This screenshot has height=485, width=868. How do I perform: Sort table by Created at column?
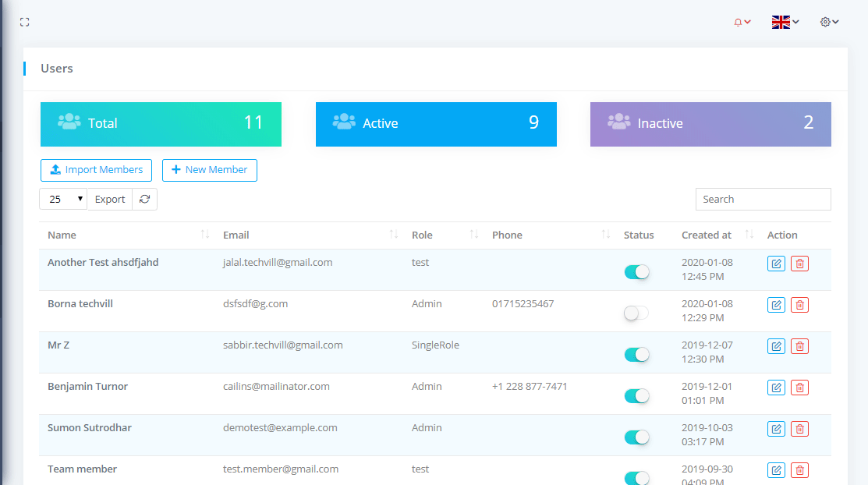[x=707, y=235]
